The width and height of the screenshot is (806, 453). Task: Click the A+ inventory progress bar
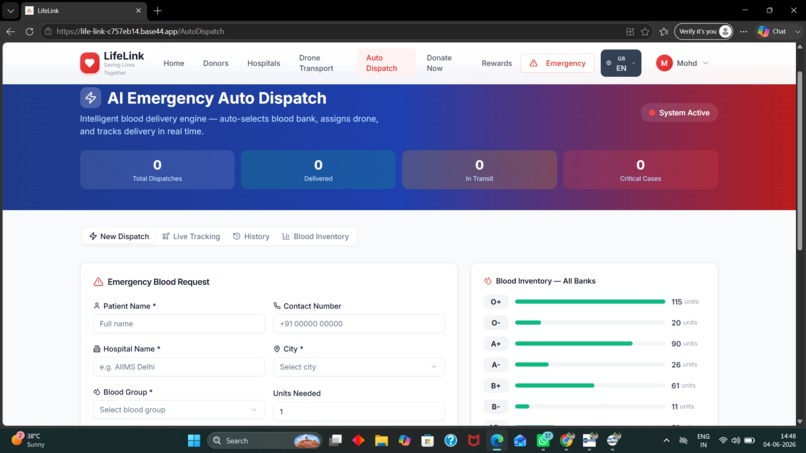click(x=590, y=343)
